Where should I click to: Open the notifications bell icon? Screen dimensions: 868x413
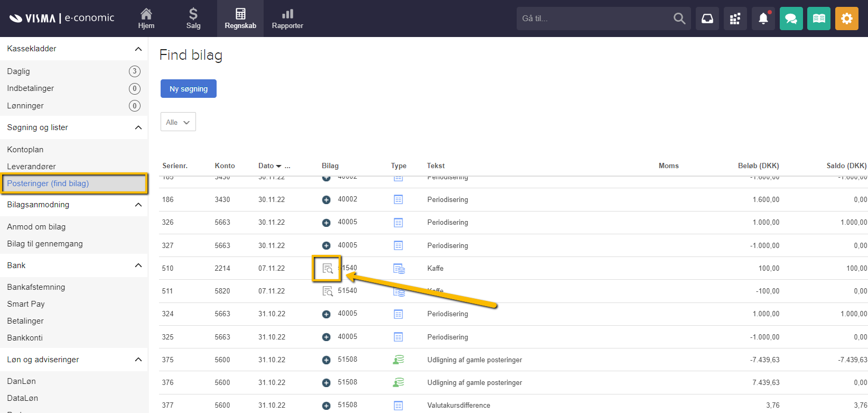(763, 19)
